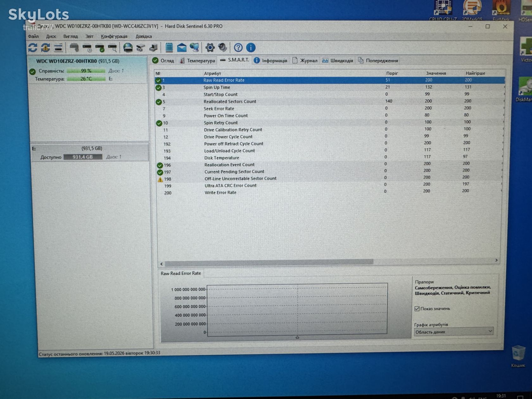Click the disk with clock toolbar icon
This screenshot has height=399, width=532.
tap(87, 48)
